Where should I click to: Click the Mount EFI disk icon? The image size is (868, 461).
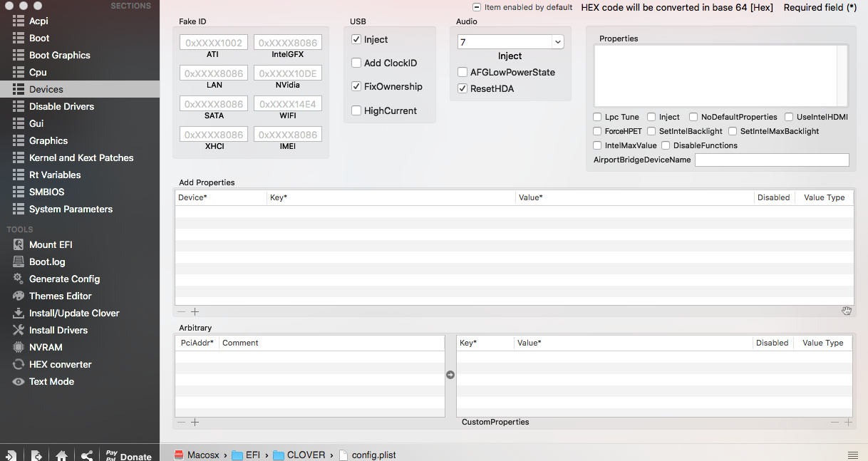(19, 245)
